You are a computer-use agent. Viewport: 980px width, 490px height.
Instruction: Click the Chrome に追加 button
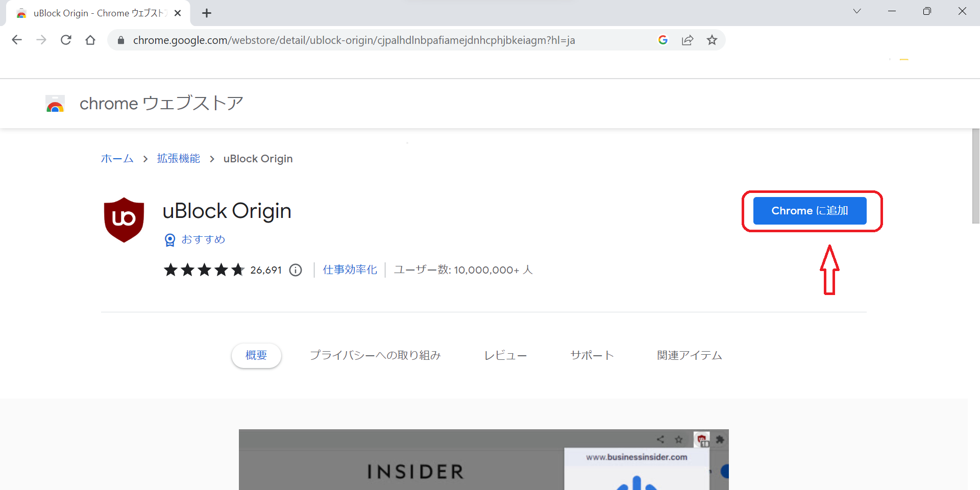(x=810, y=210)
